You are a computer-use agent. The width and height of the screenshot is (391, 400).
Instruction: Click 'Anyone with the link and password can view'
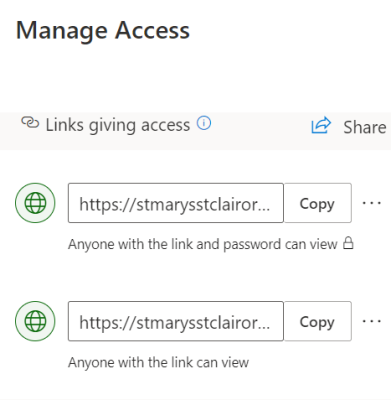[203, 244]
